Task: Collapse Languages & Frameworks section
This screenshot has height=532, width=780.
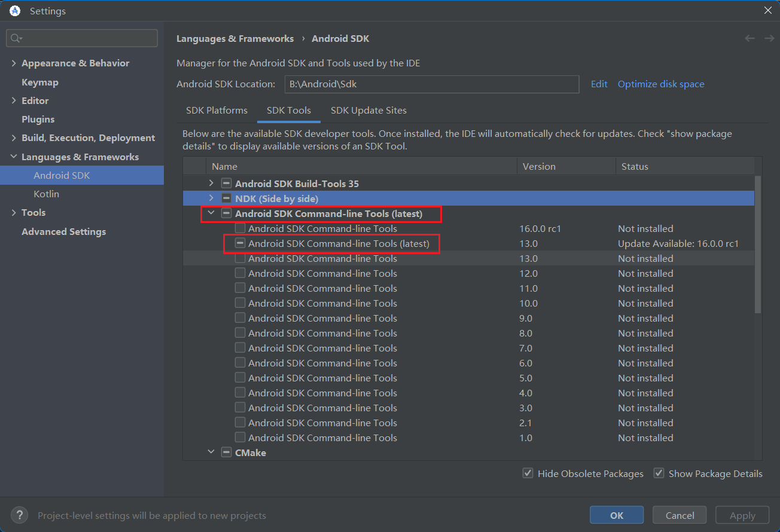Action: tap(14, 157)
